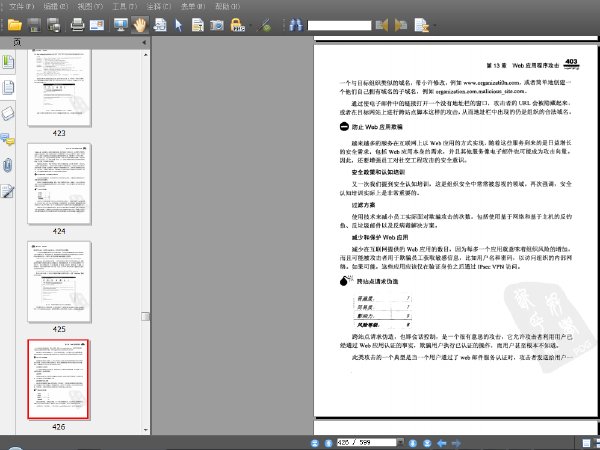
Task: Open the Comments sidebar panel
Action: 8,139
